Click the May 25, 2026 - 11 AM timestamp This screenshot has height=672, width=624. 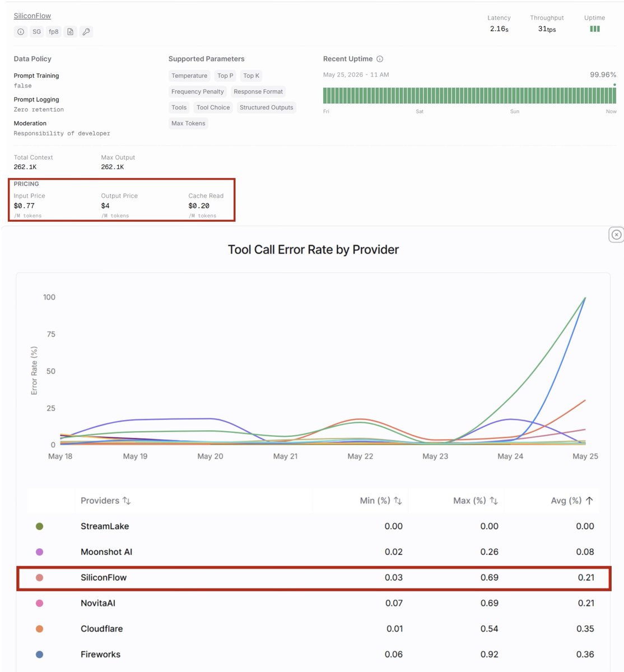click(356, 74)
